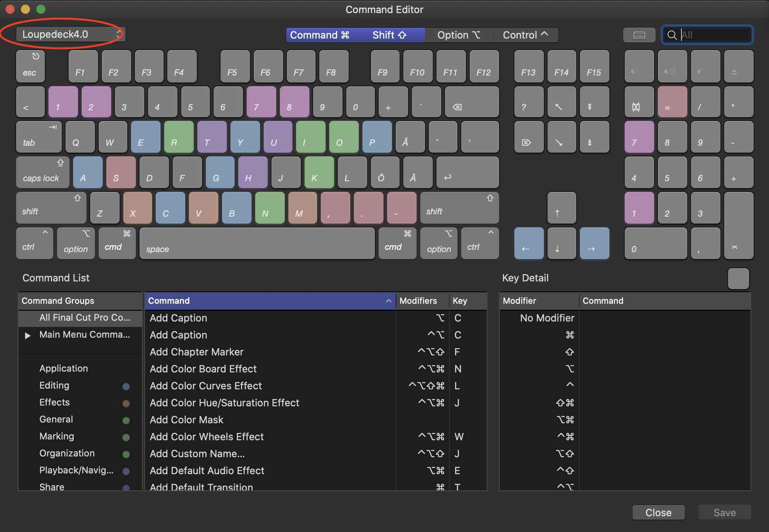Click the forward delete key icon
Screen dimensions: 769x532
tap(529, 137)
